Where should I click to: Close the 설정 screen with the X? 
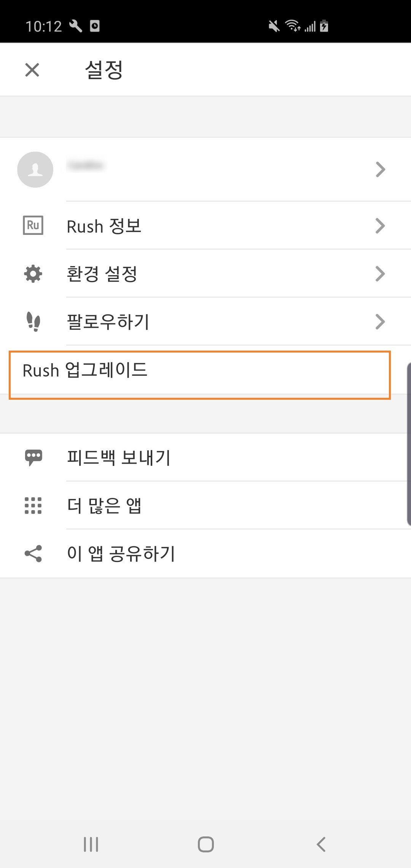tap(32, 69)
